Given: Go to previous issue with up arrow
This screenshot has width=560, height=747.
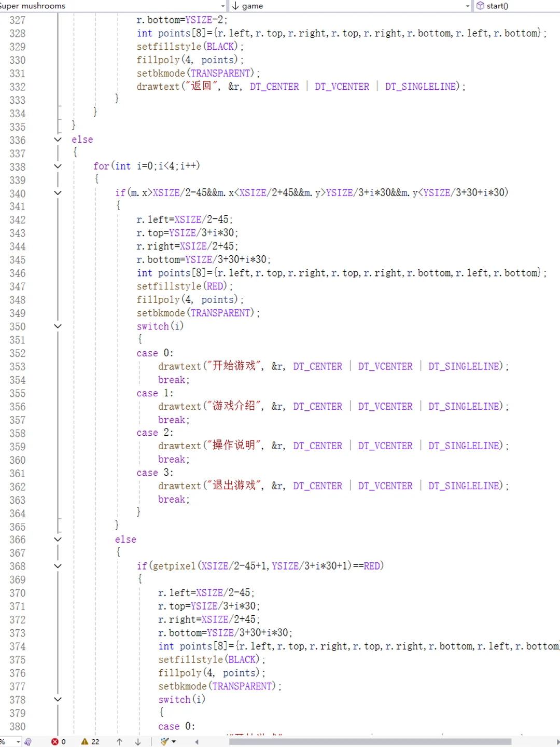Looking at the screenshot, I should click(119, 742).
